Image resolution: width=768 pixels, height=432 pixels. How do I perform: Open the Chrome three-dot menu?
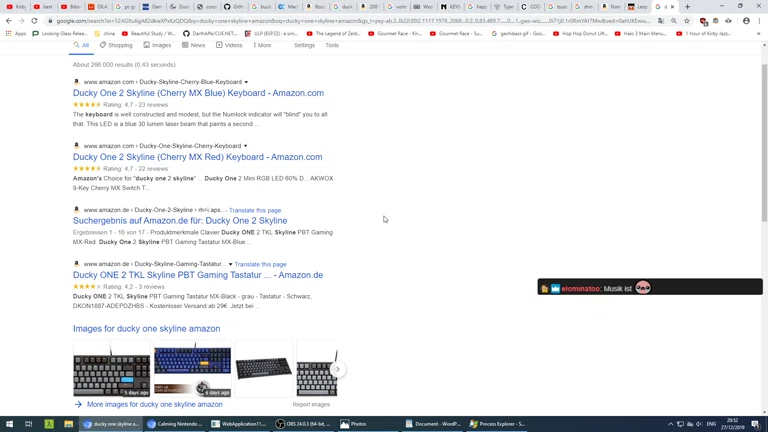(760, 21)
